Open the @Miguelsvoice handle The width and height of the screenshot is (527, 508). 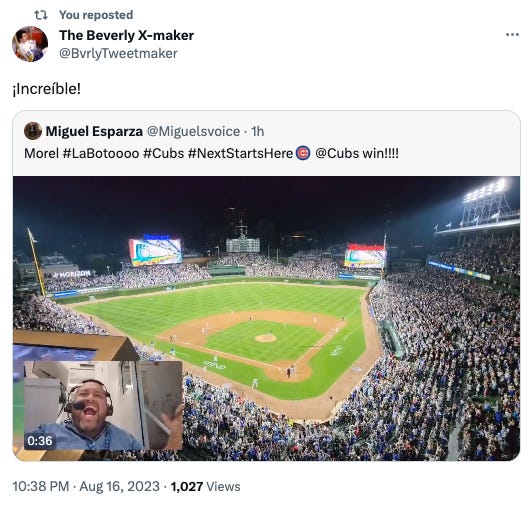pyautogui.click(x=193, y=131)
